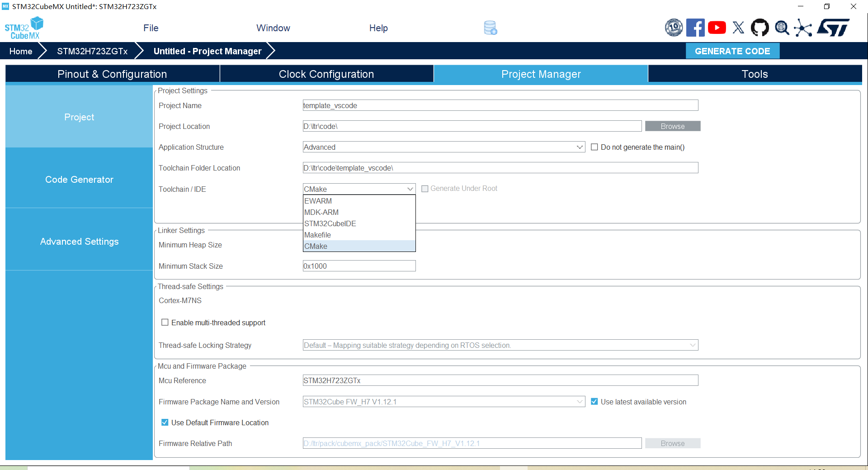Image resolution: width=868 pixels, height=470 pixels.
Task: Select Makefile from toolchain list
Action: 359,235
